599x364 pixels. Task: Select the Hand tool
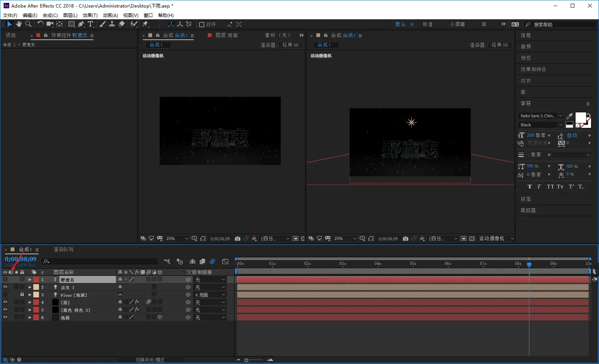pos(19,24)
